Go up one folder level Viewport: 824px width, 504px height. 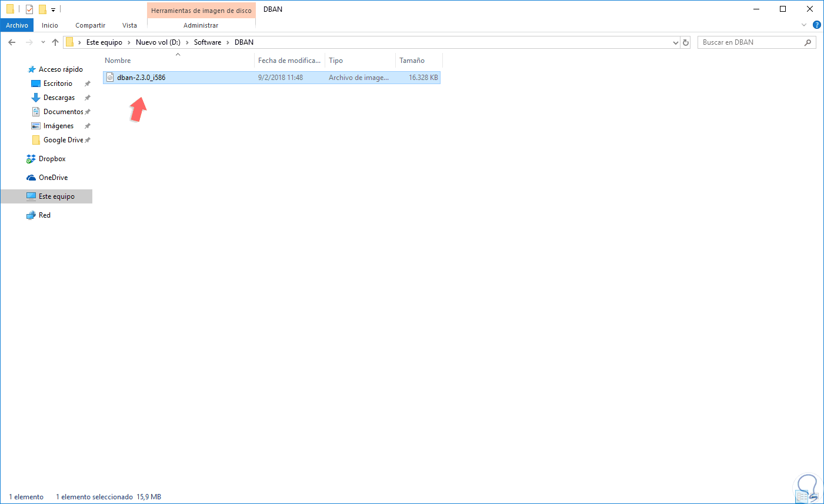coord(55,42)
